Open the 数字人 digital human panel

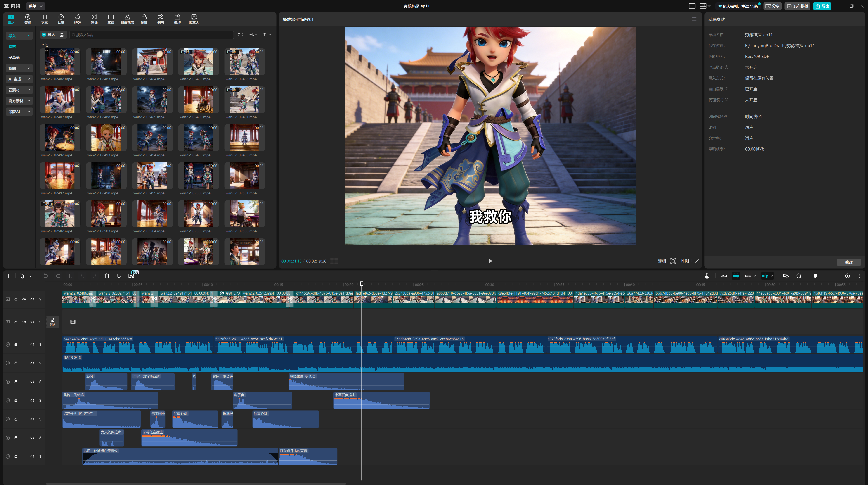[194, 19]
